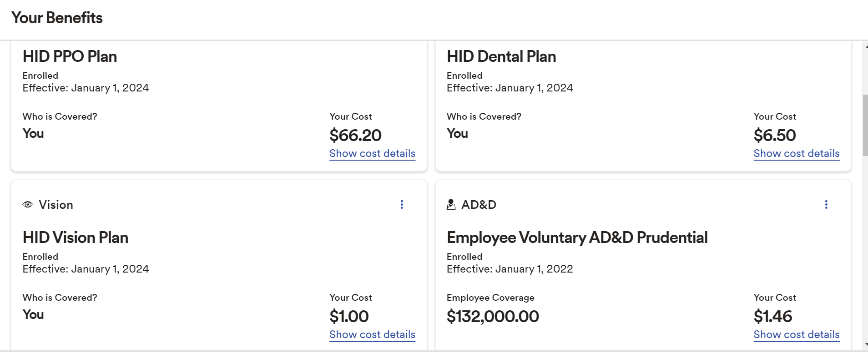The height and width of the screenshot is (354, 868).
Task: Expand cost details for Voluntary AD&D Prudential
Action: point(796,335)
